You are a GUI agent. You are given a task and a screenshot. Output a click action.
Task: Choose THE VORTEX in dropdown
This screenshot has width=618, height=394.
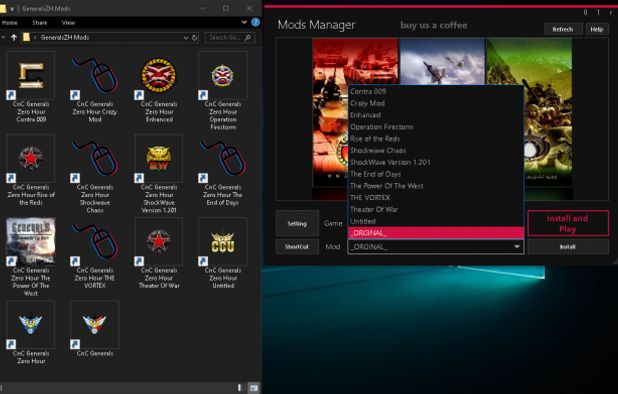(436, 198)
